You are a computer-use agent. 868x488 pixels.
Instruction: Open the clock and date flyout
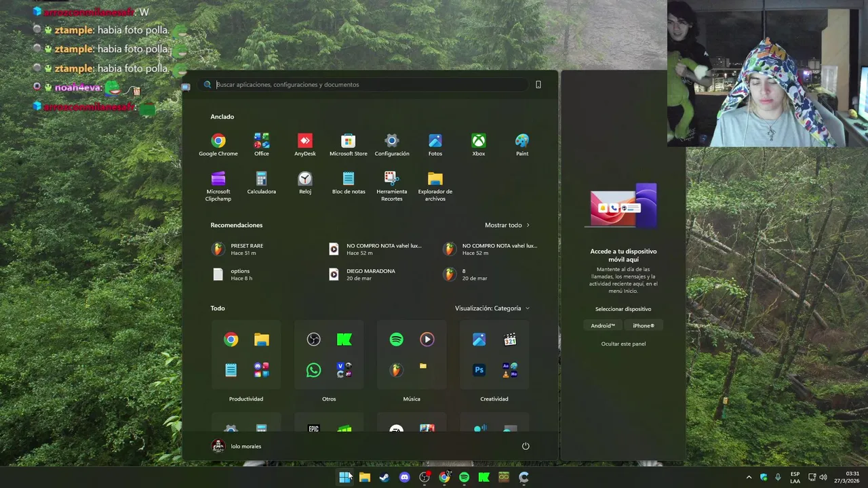coord(848,477)
